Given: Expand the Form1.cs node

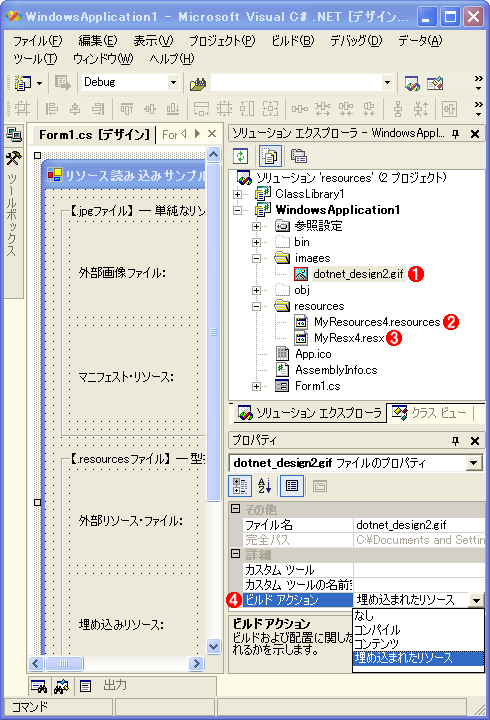Looking at the screenshot, I should point(256,387).
